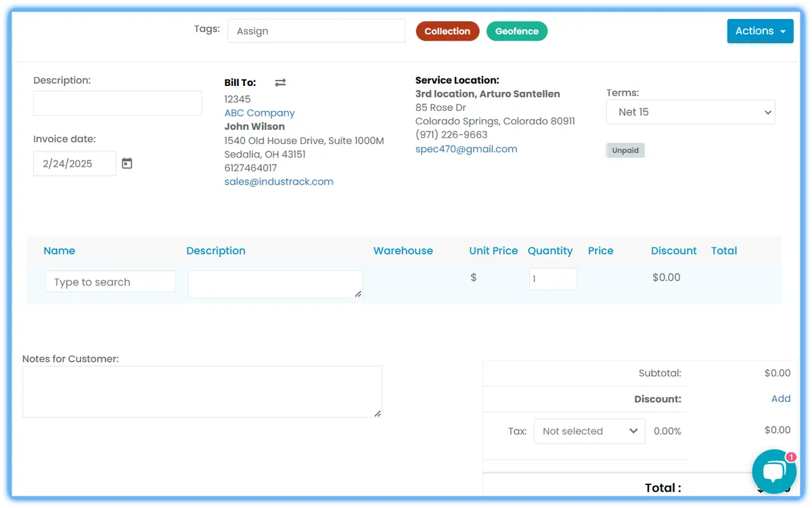
Task: Click the Name column header
Action: tap(60, 250)
